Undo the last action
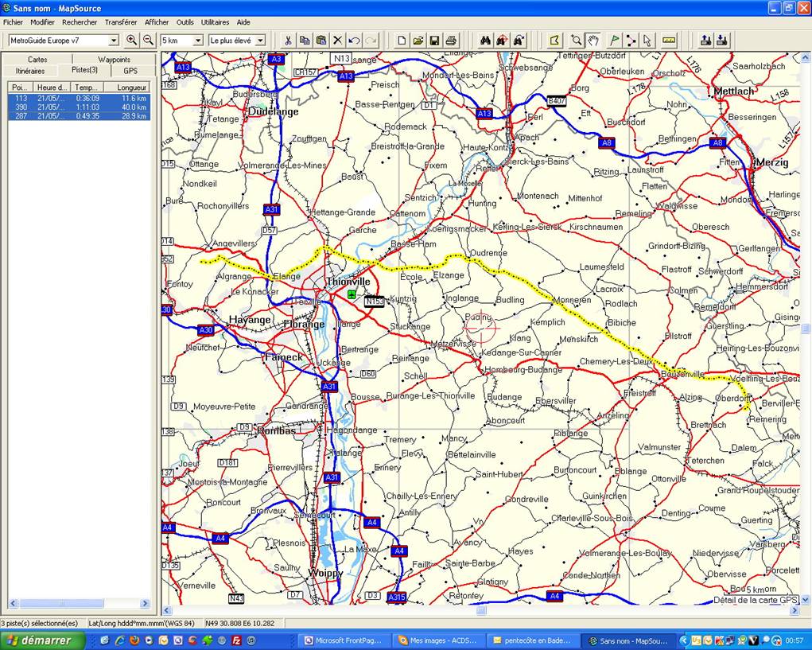 tap(354, 40)
